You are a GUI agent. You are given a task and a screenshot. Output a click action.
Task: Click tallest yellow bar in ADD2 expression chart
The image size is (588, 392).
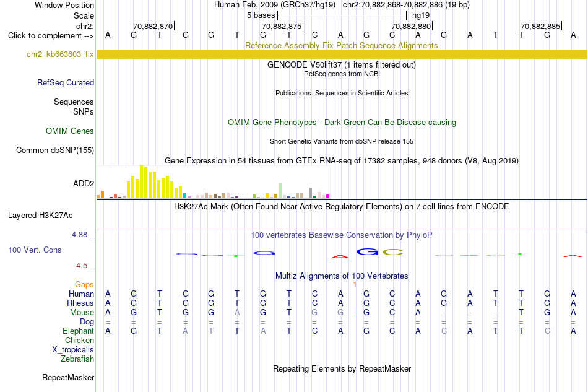coord(141,181)
